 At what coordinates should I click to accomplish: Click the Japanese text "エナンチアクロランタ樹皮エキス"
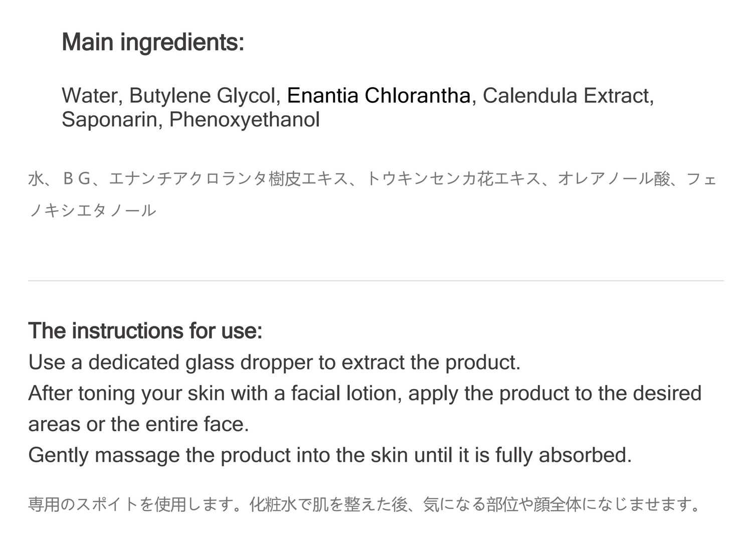[228, 179]
